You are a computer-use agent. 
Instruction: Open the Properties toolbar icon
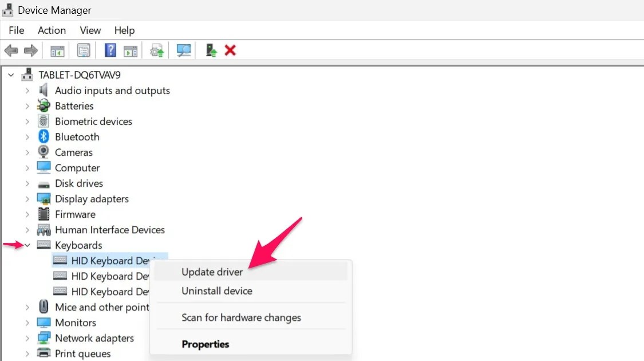point(84,50)
